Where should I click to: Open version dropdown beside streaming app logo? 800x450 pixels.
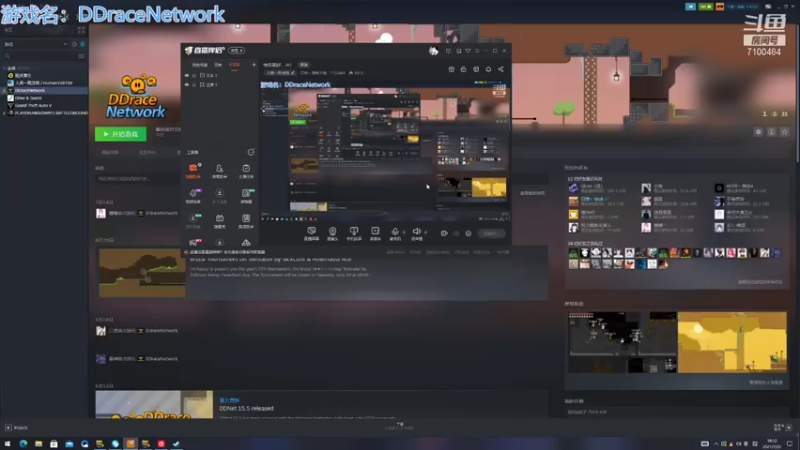tap(237, 51)
